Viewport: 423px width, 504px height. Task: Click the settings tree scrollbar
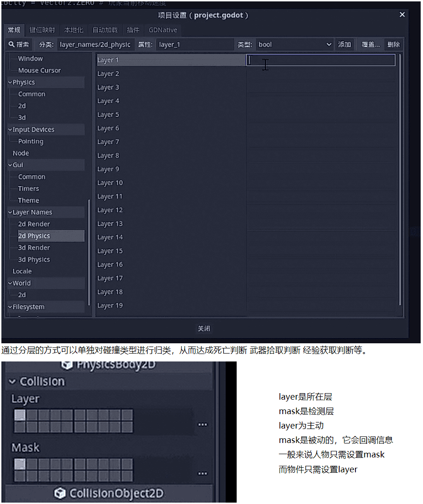tap(89, 252)
